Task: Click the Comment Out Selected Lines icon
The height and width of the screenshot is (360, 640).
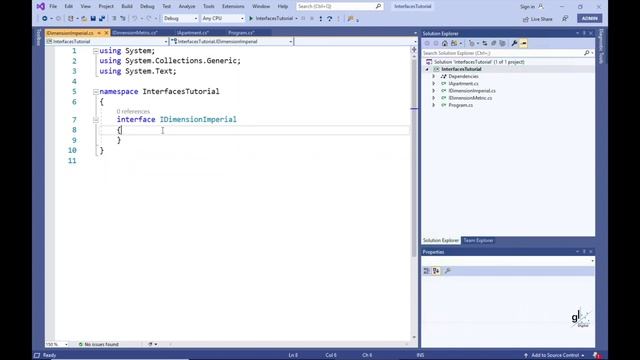Action: pos(114,19)
